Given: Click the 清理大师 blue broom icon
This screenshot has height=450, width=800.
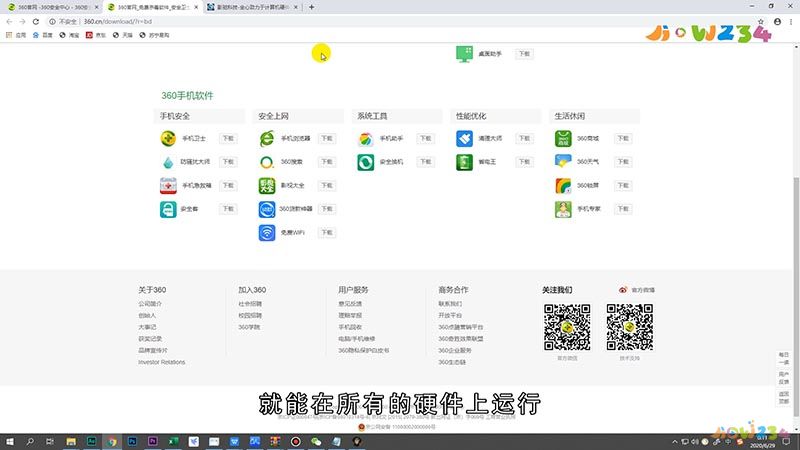Looking at the screenshot, I should pos(464,138).
